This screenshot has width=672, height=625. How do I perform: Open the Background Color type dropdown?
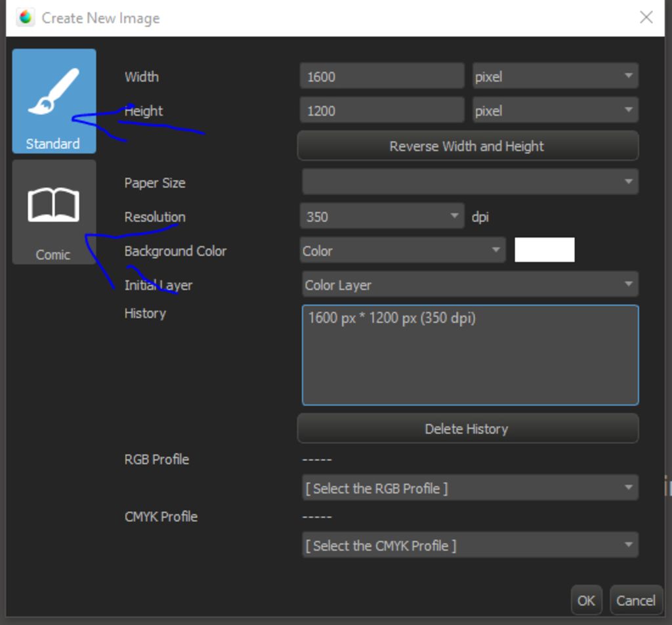[402, 250]
